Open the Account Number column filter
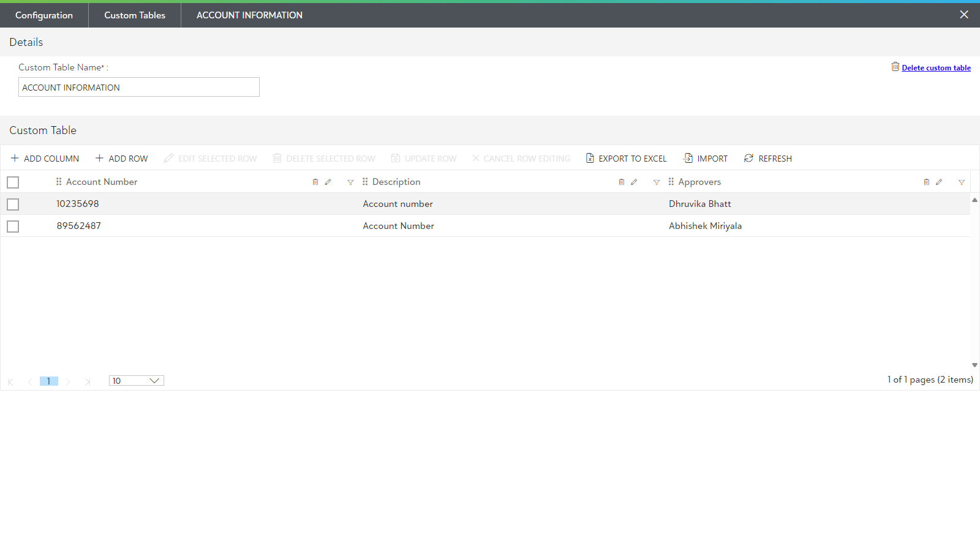980x551 pixels. click(350, 182)
